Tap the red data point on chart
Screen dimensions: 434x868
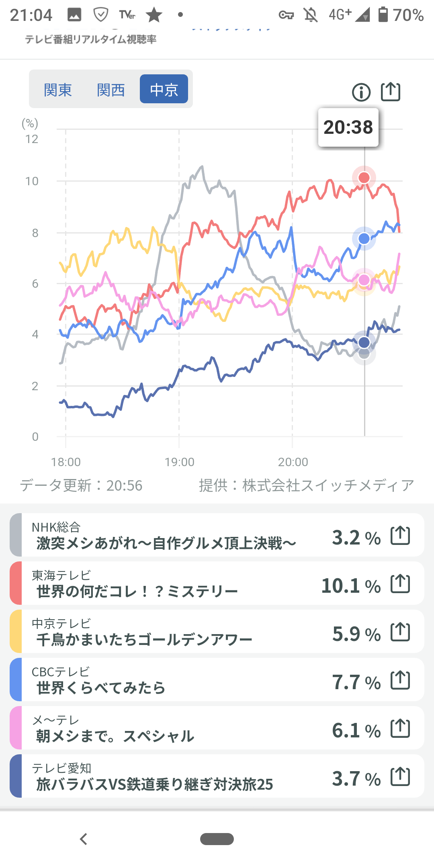click(x=364, y=178)
